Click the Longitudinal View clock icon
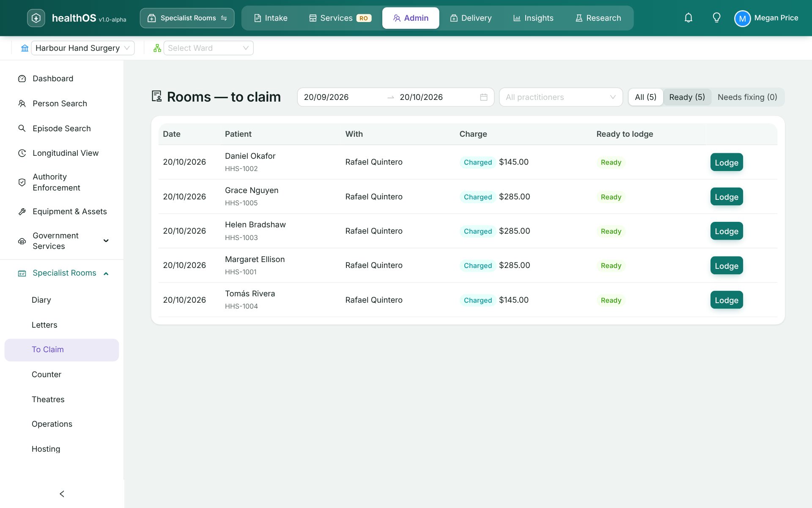812x508 pixels. coord(22,153)
